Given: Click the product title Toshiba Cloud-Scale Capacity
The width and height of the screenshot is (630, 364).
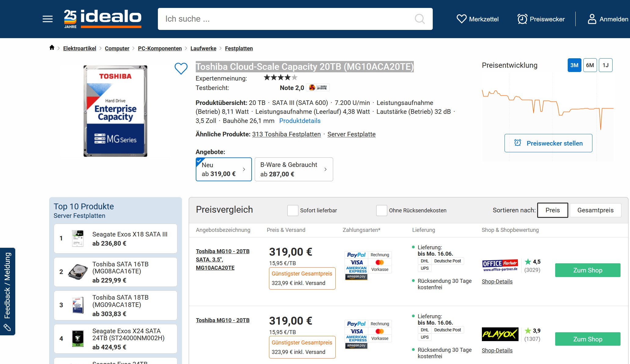Looking at the screenshot, I should click(304, 67).
